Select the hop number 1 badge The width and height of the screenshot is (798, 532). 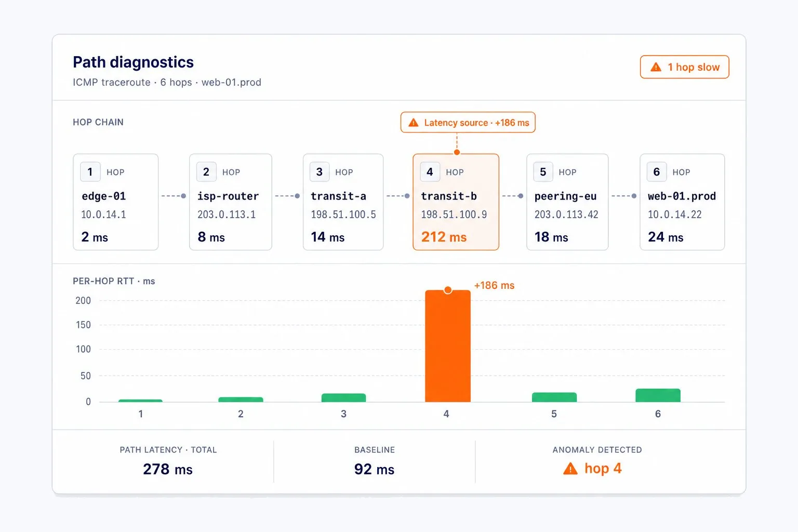(90, 172)
